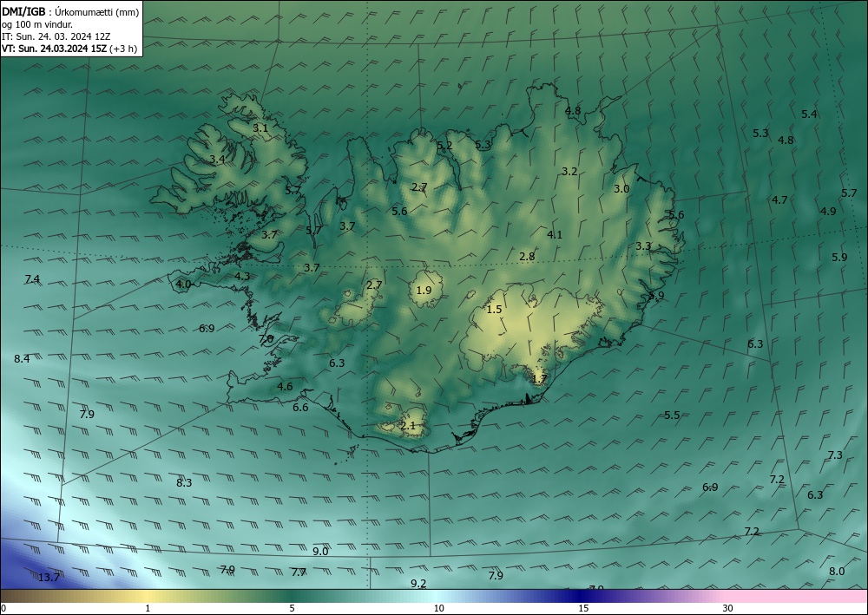The width and height of the screenshot is (868, 615).
Task: Click the 6.6 value on the map
Action: click(x=300, y=408)
